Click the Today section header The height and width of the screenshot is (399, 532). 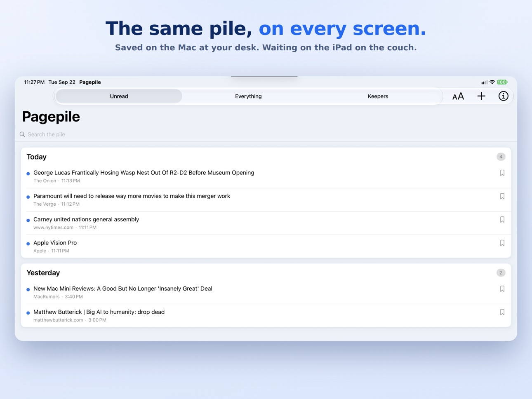[x=37, y=157]
